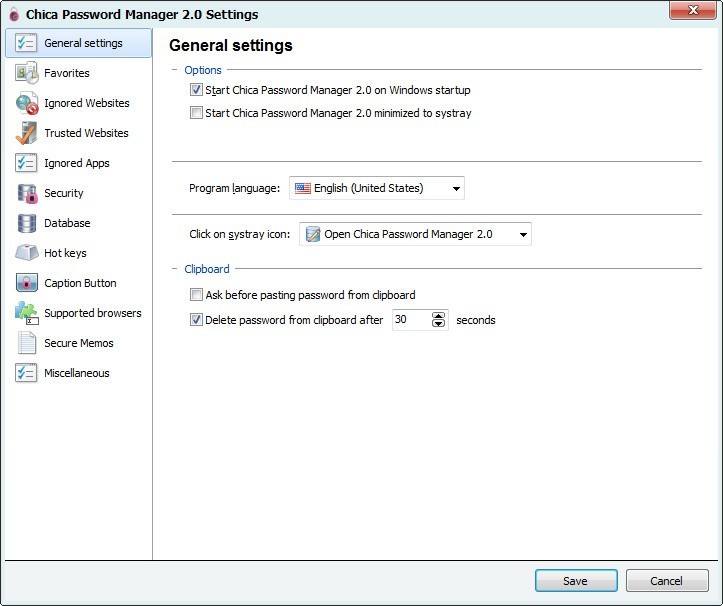Click the Ignored Apps checklist icon

(x=26, y=163)
